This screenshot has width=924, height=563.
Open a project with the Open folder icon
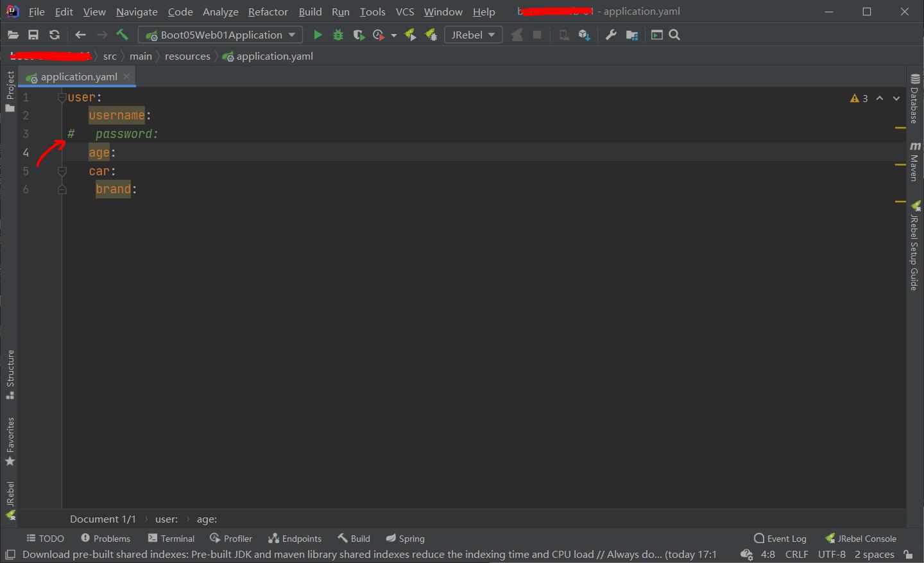pyautogui.click(x=13, y=35)
